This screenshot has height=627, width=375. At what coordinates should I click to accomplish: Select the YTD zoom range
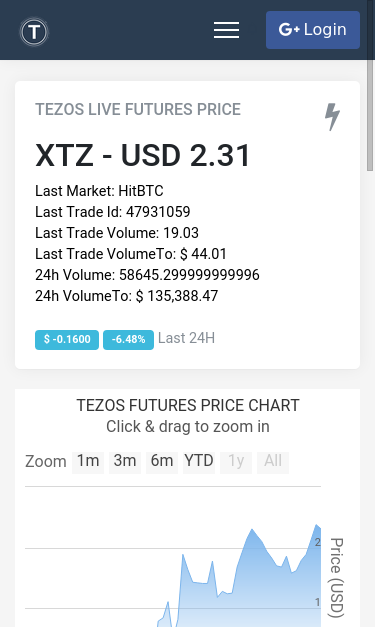pyautogui.click(x=199, y=462)
